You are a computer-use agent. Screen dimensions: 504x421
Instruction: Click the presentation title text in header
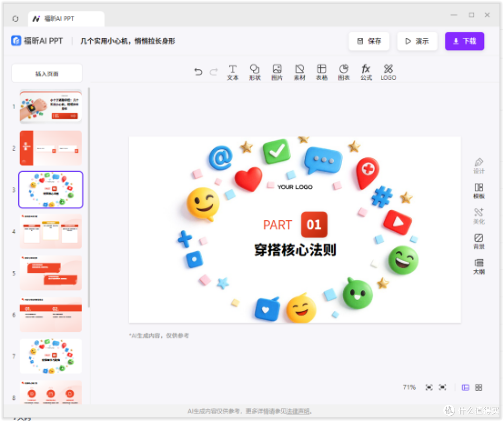click(127, 41)
